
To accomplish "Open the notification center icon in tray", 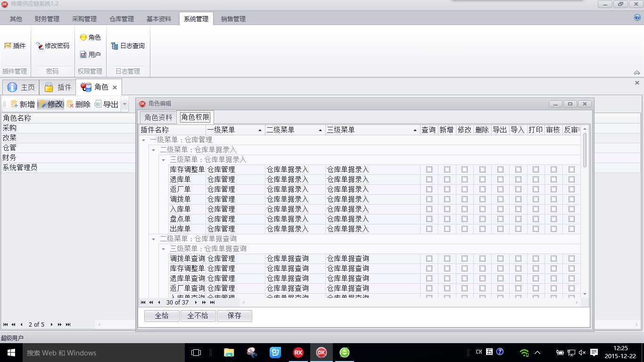I will coord(594,353).
